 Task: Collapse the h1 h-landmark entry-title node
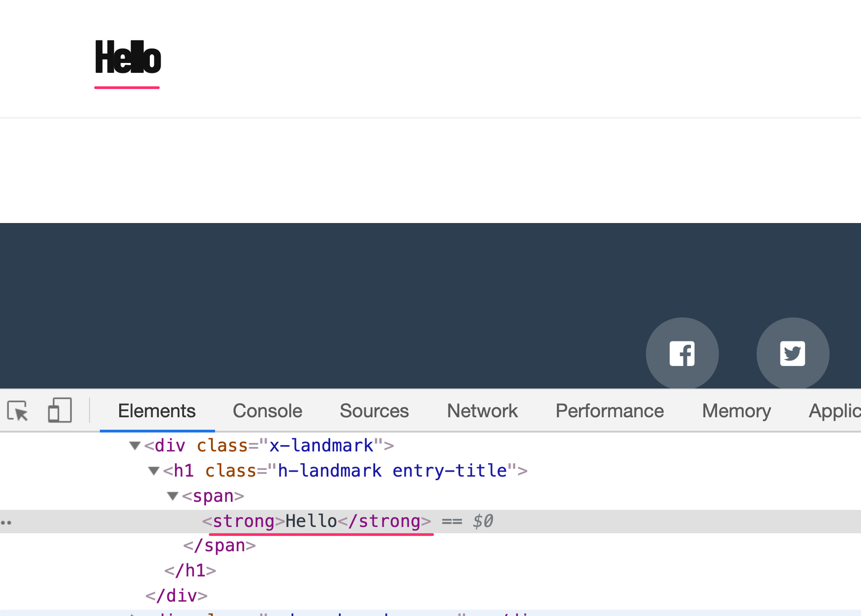tap(154, 471)
